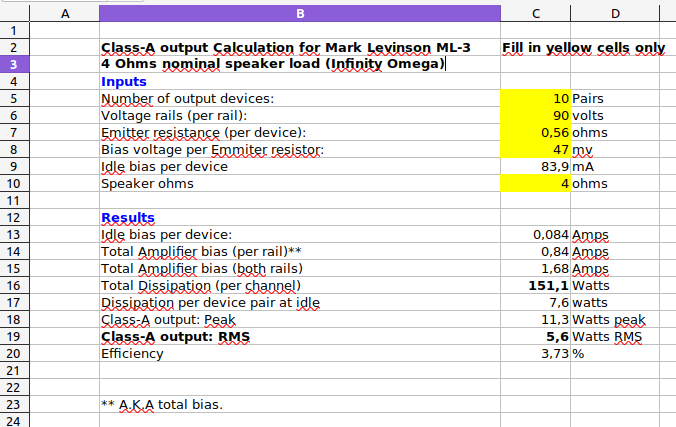This screenshot has width=676, height=427.
Task: Select row 3 header
Action: click(14, 65)
